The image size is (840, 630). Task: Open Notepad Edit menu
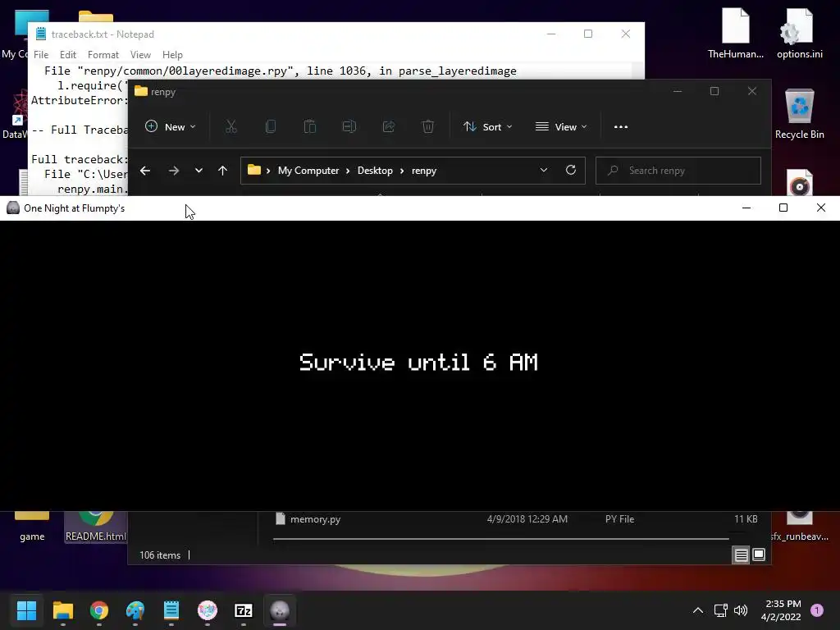coord(68,55)
